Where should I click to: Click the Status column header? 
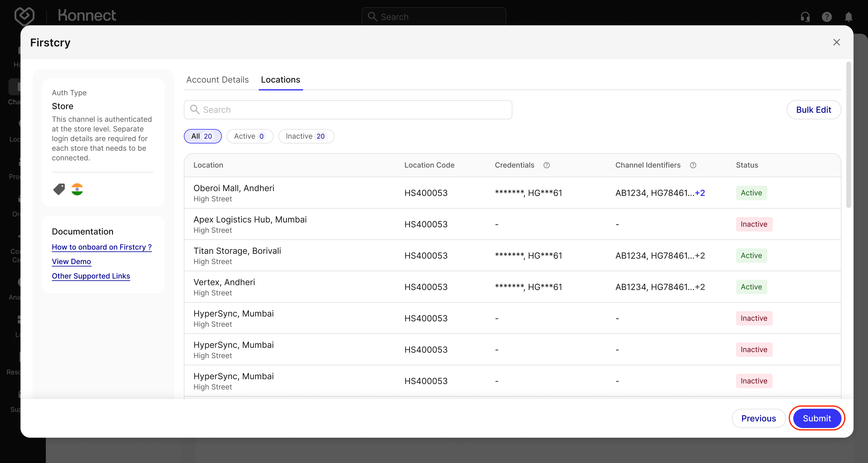747,165
